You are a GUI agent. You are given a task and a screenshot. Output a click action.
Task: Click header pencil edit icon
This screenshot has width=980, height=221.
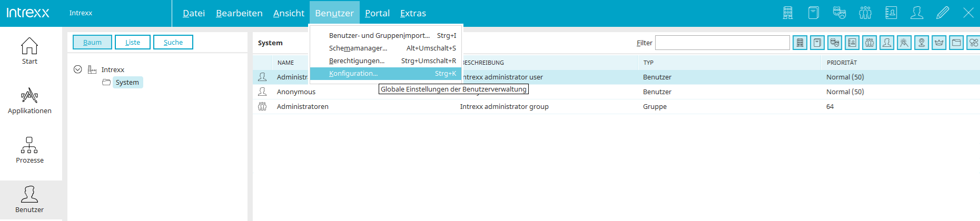943,13
